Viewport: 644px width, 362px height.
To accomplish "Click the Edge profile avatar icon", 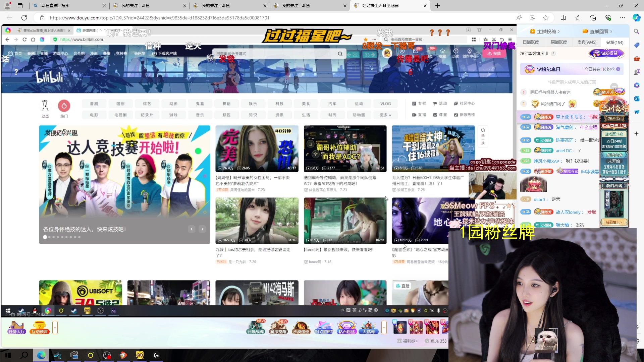I will [x=8, y=5].
